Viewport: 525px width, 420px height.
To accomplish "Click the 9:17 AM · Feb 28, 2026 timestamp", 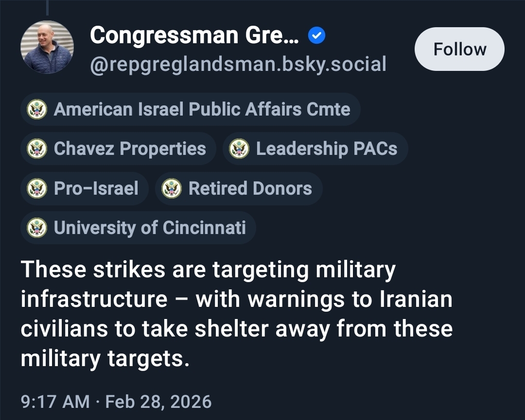I will coord(117,402).
